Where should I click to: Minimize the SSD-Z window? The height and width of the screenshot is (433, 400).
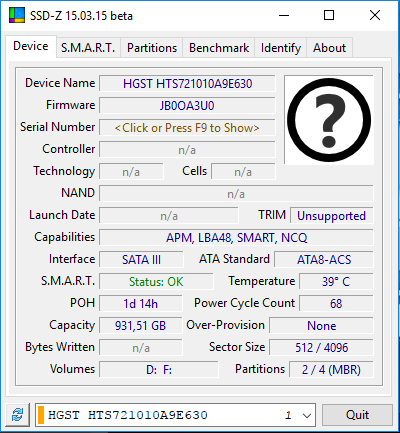(284, 15)
